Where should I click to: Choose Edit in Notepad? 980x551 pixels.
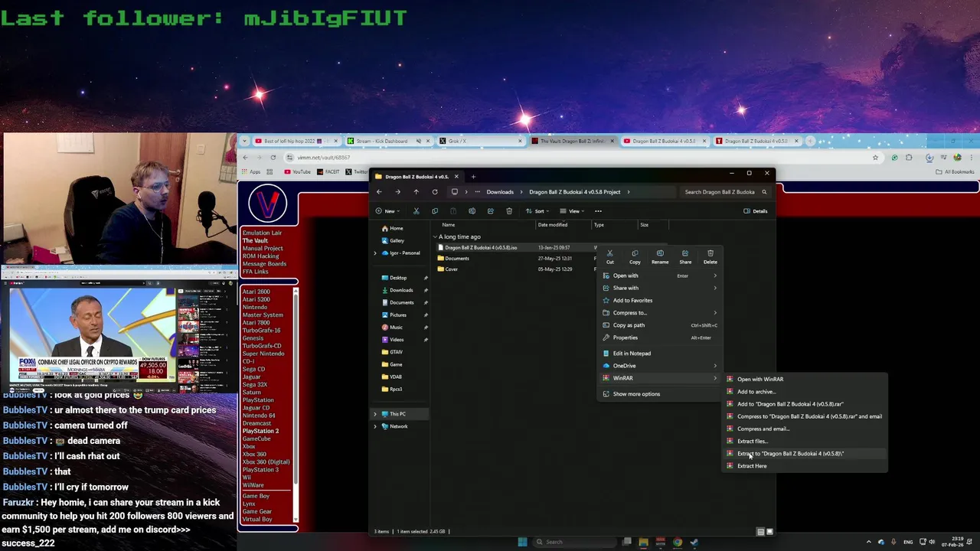660,353
